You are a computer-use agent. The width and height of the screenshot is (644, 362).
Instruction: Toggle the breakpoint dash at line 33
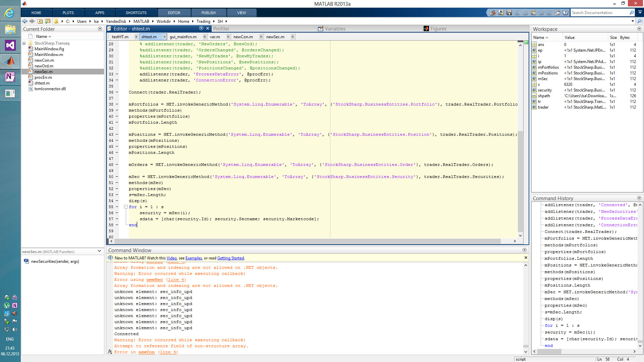tap(117, 74)
